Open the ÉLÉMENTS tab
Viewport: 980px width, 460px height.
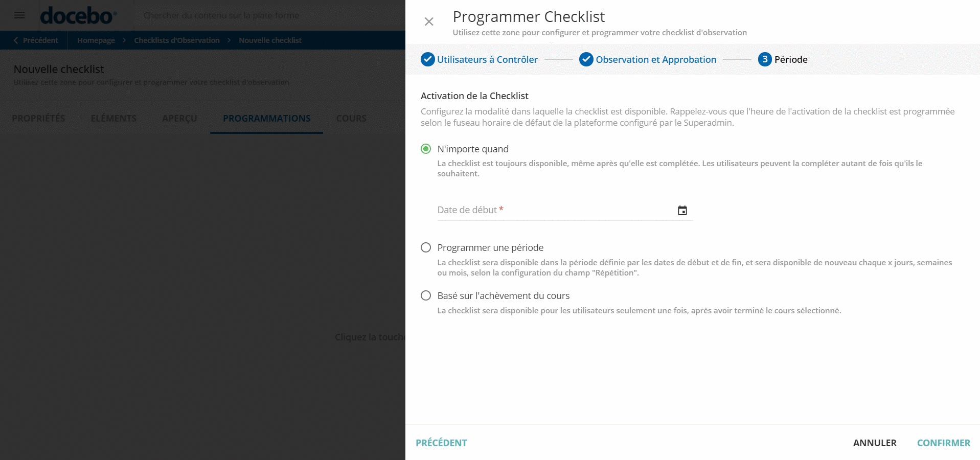pos(113,118)
